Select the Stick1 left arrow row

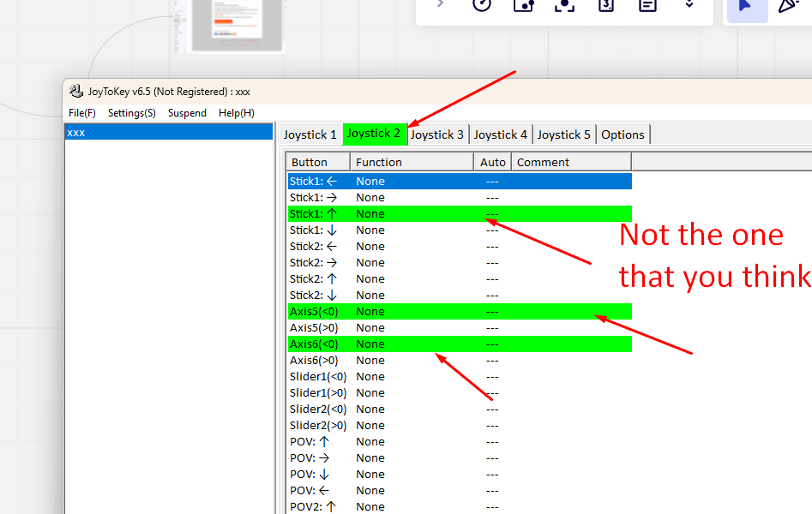tap(460, 181)
